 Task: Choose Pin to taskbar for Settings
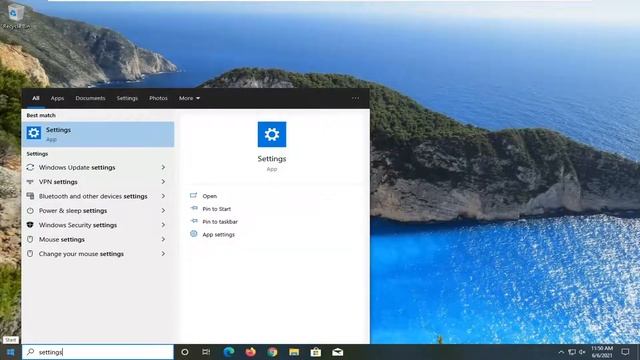(220, 222)
